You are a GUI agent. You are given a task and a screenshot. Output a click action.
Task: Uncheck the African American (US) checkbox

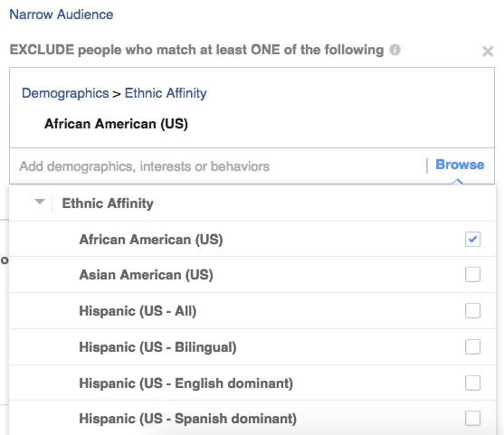pyautogui.click(x=472, y=240)
